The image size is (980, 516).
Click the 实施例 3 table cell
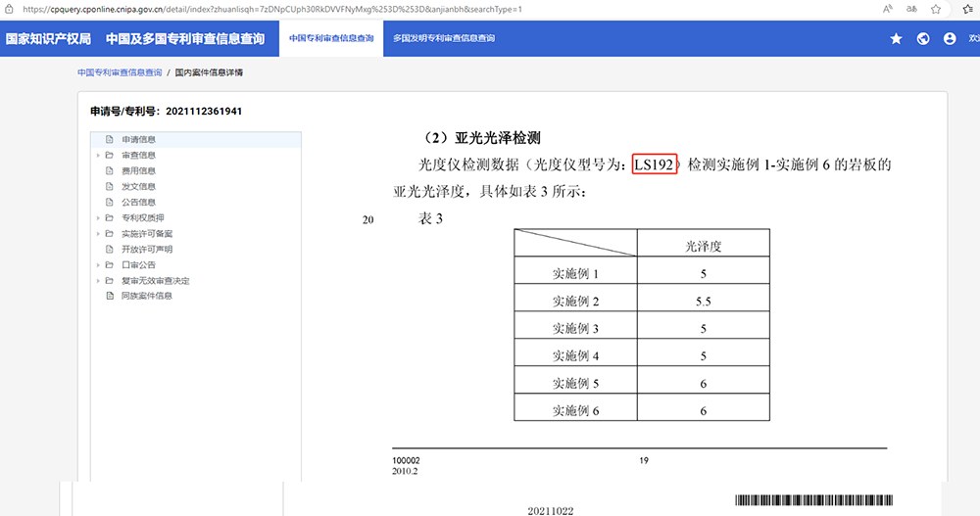click(575, 325)
